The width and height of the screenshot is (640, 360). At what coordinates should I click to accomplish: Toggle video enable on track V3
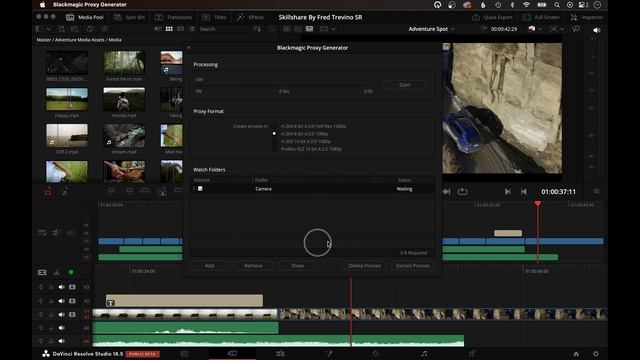pyautogui.click(x=72, y=287)
